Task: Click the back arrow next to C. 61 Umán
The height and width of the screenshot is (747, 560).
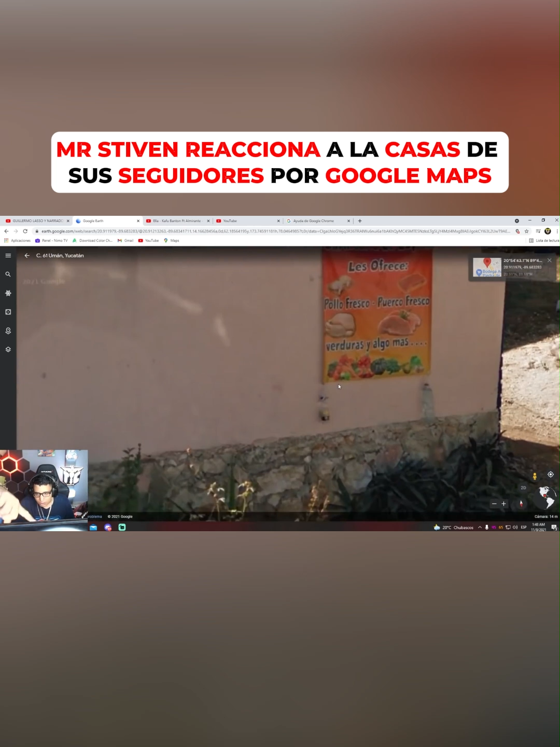Action: (26, 255)
